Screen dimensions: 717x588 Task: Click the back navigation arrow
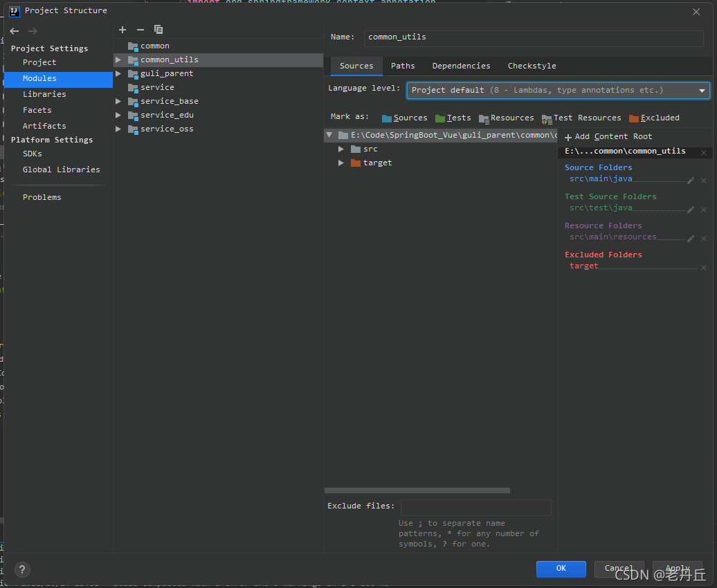pyautogui.click(x=14, y=31)
